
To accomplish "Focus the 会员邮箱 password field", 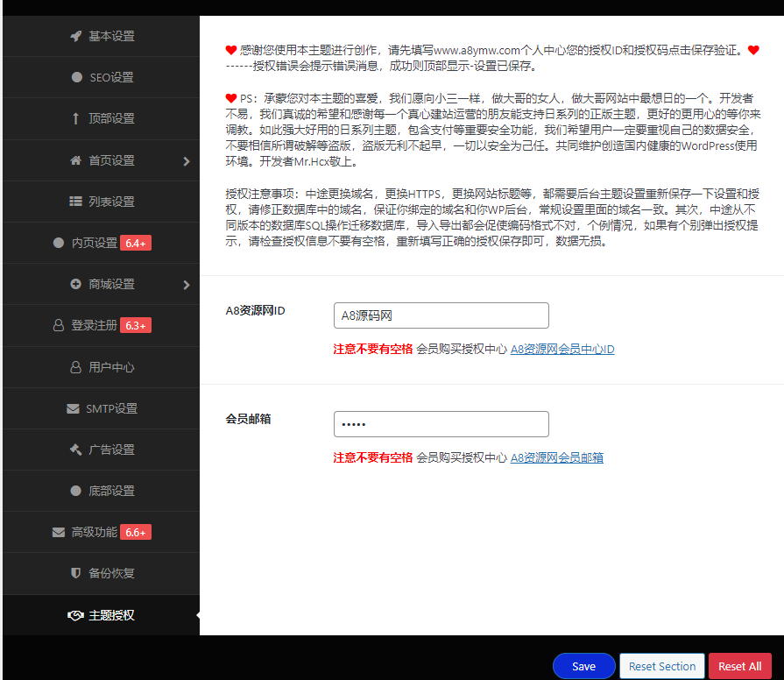I will (x=441, y=423).
